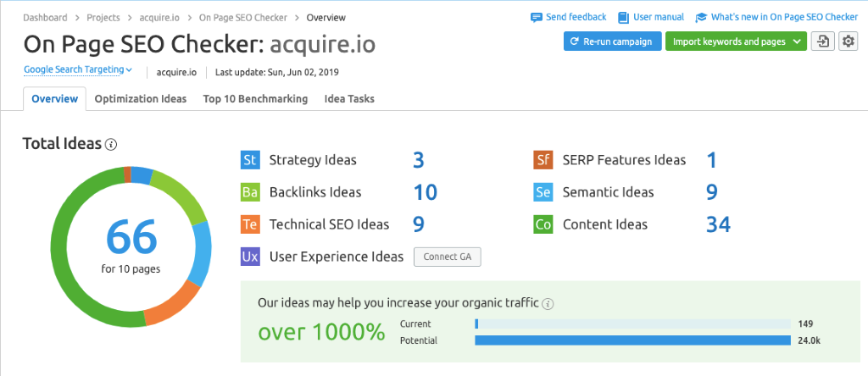This screenshot has width=868, height=376.
Task: Click the SERP Features Ideas count 1
Action: [x=711, y=160]
